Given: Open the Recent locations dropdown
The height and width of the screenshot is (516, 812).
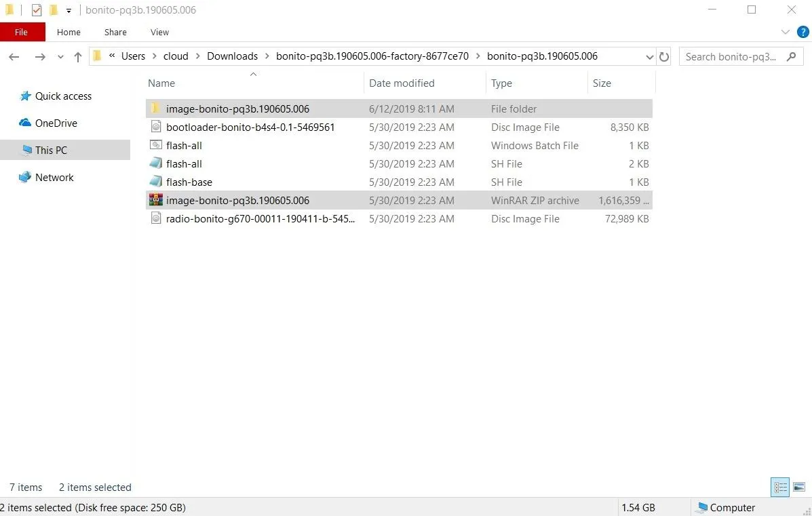Looking at the screenshot, I should pyautogui.click(x=60, y=57).
